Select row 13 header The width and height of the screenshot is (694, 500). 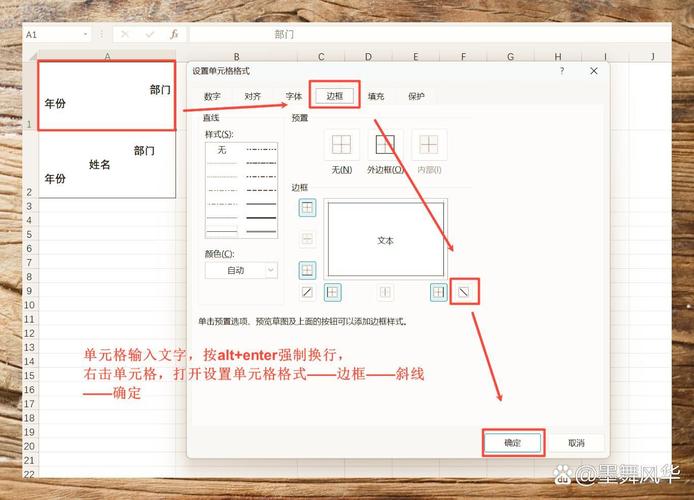coord(29,347)
